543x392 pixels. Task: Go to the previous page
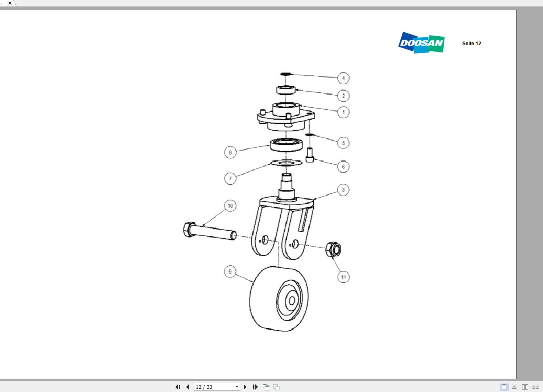188,387
